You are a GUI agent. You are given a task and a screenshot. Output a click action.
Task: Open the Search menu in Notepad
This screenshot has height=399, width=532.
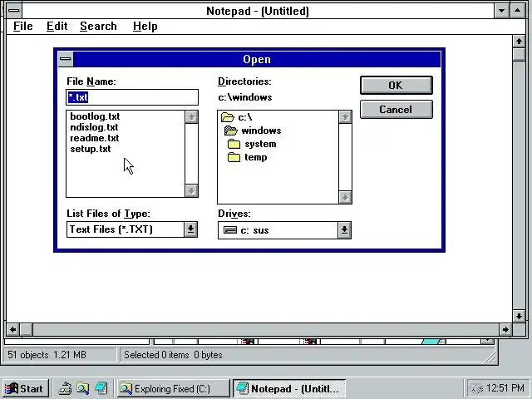point(98,26)
